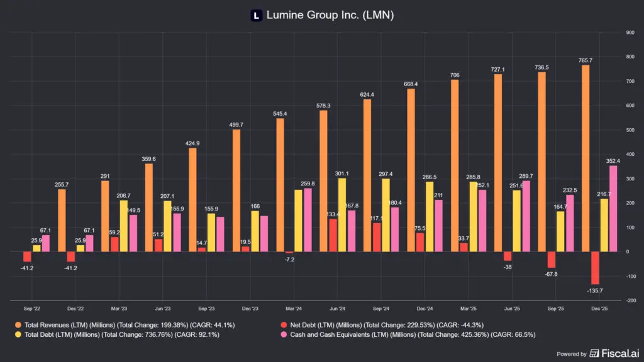Select the Dec '25 net debt bar labeled -135.7
Image resolution: width=644 pixels, height=362 pixels.
pyautogui.click(x=595, y=268)
